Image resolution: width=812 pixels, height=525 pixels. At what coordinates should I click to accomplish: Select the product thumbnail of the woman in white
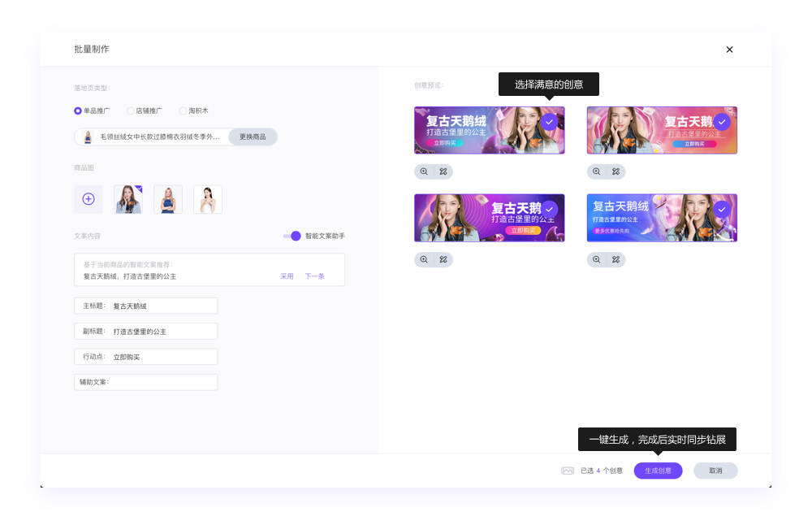(208, 199)
